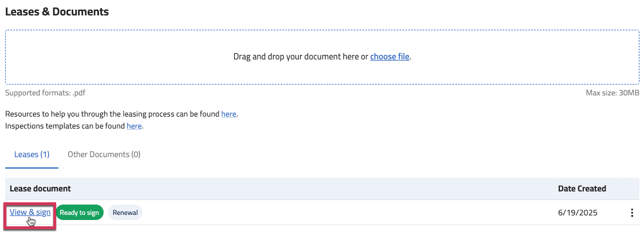Click the "Resources to help you" sentence text

click(112, 114)
